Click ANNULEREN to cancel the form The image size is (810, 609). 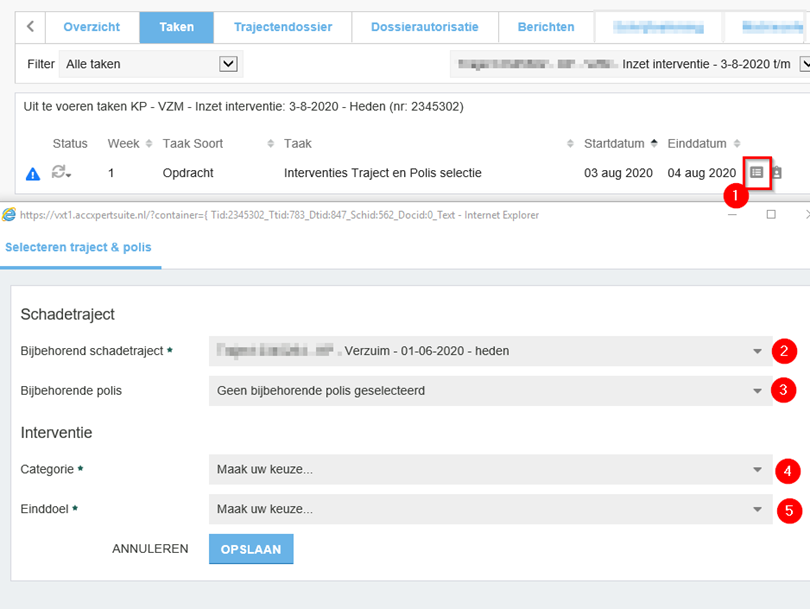point(150,549)
